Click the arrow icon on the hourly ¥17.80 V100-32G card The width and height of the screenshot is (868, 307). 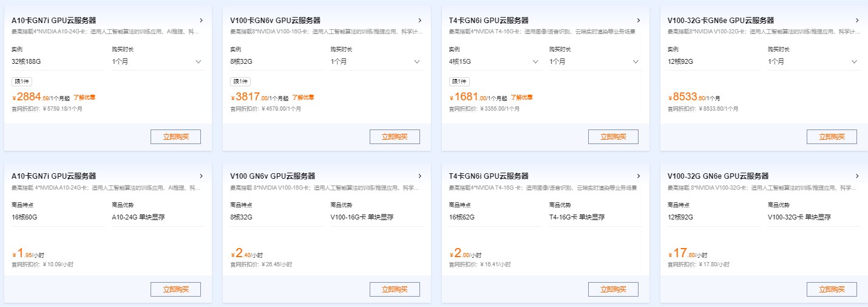tap(856, 176)
